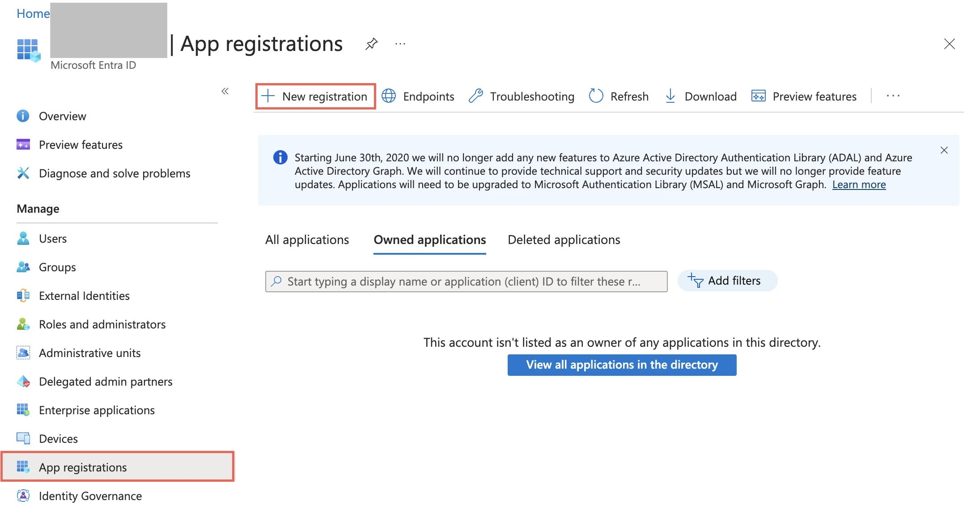Click the Diagnose tools icon
The width and height of the screenshot is (980, 513).
point(23,173)
